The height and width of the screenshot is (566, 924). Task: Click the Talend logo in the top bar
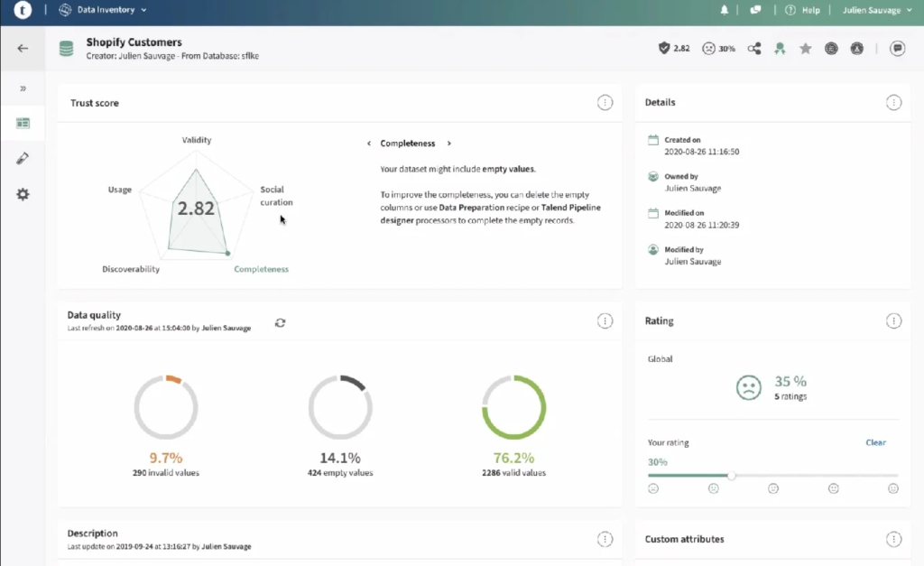point(23,10)
